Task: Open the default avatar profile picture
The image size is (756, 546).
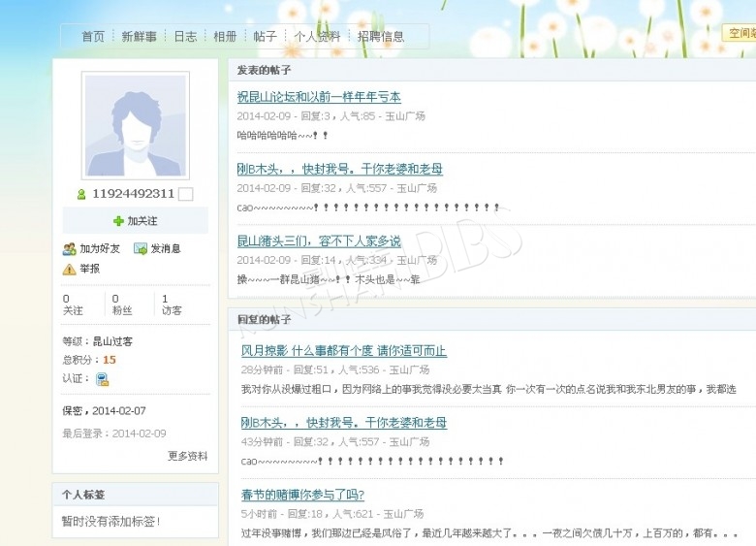Action: pos(136,125)
